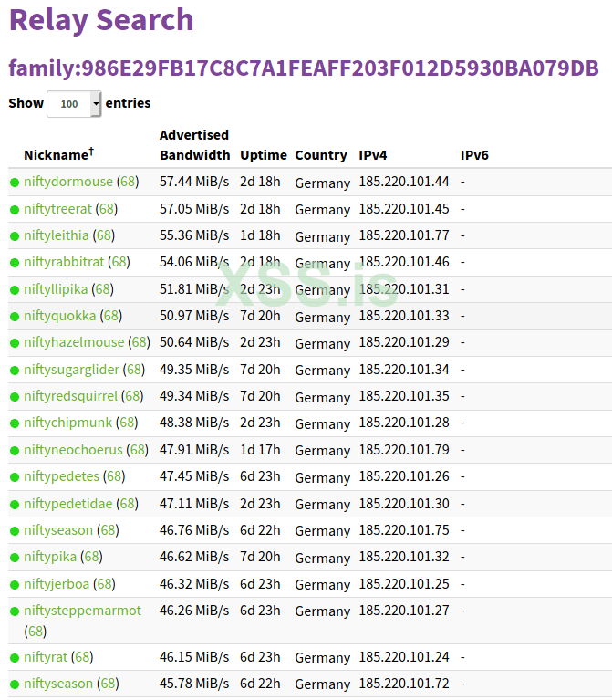Open the niftyhazelmouse relay link
Viewport: 612px width, 700px height.
pos(74,342)
